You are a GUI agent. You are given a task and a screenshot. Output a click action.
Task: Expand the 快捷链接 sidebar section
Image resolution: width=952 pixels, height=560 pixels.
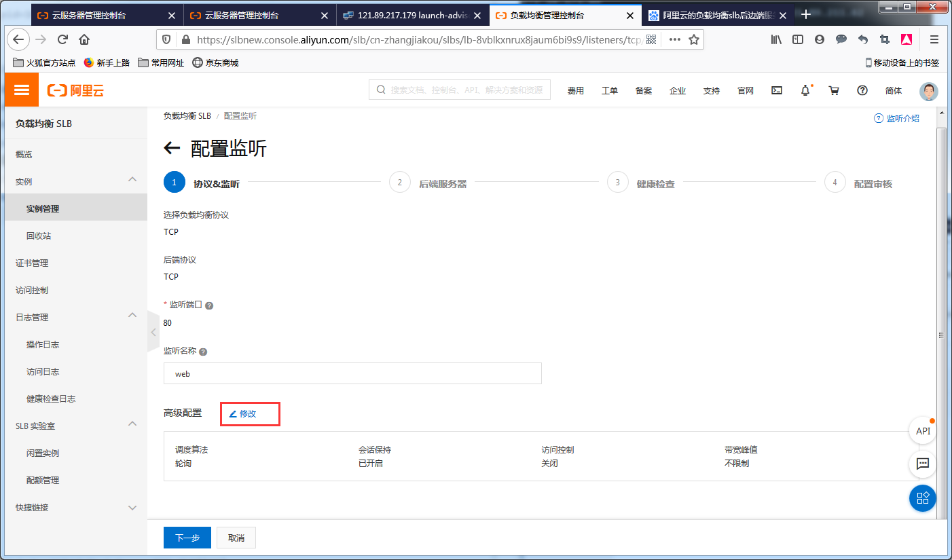pos(132,507)
